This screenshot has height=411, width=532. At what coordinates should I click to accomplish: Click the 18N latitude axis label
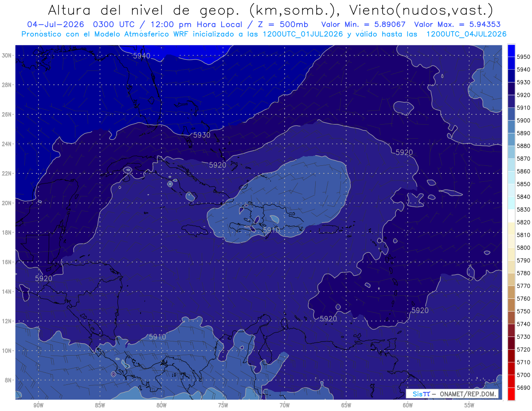pyautogui.click(x=7, y=233)
